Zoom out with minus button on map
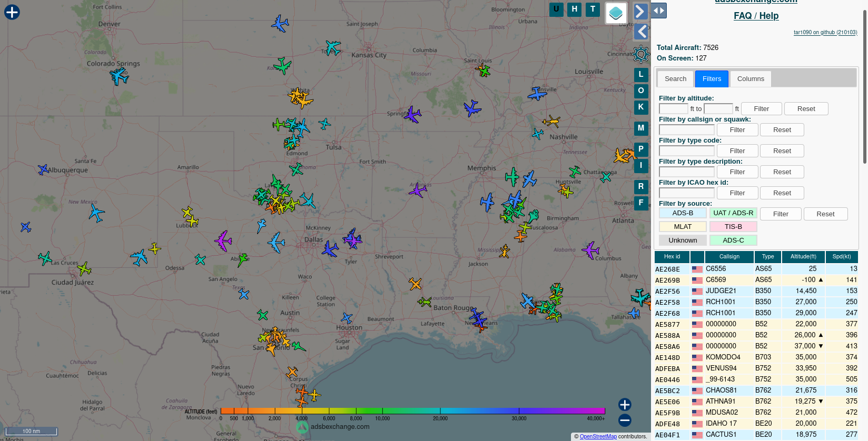Image resolution: width=868 pixels, height=441 pixels. (625, 420)
